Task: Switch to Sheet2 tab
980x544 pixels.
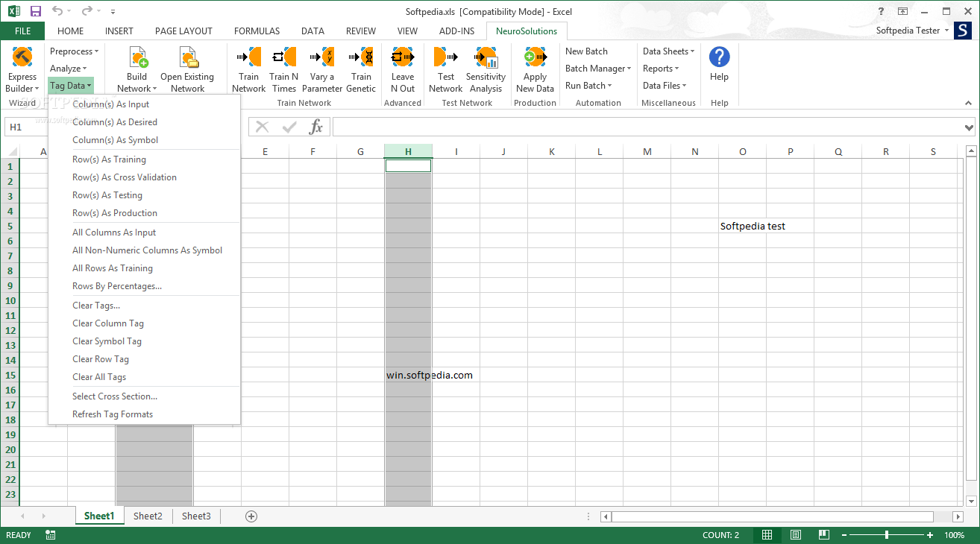Action: [x=148, y=516]
